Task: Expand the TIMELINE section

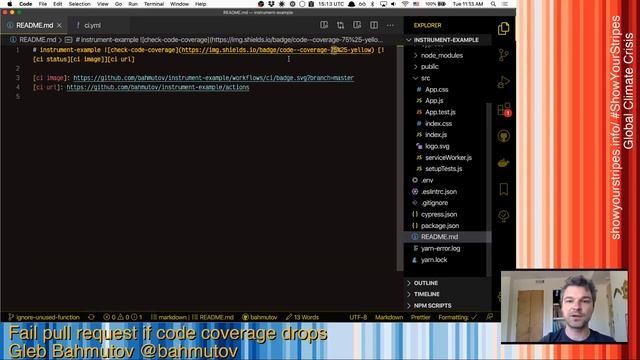Action: coord(426,294)
